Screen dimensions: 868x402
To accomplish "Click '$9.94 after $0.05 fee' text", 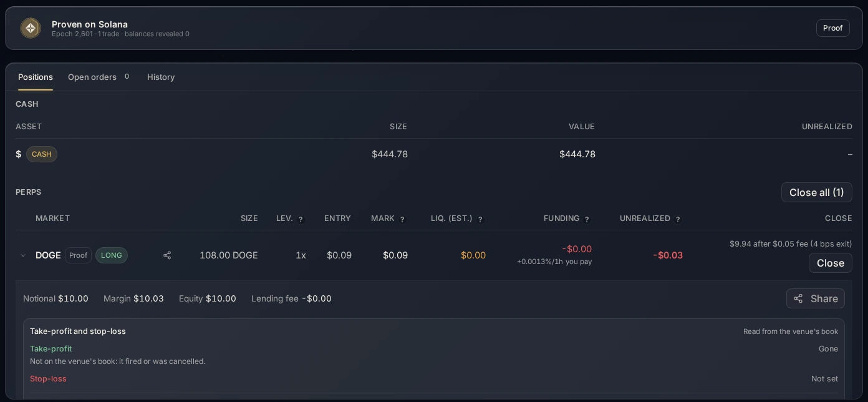I will pos(791,243).
